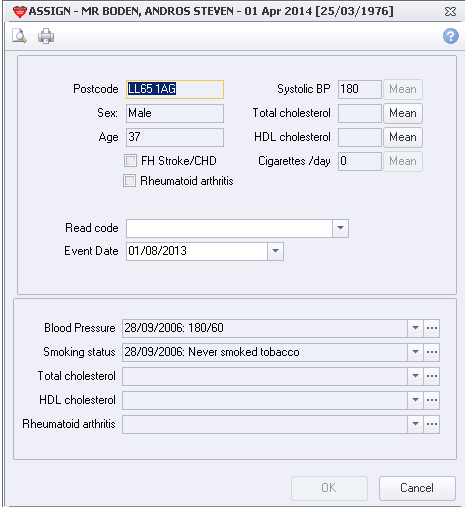
Task: Click the Systolic BP value field
Action: (x=360, y=89)
